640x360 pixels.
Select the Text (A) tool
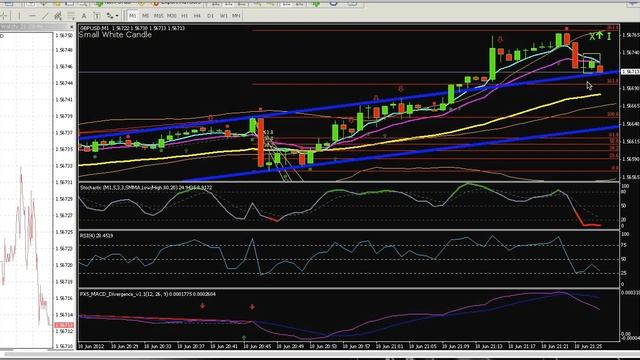[x=84, y=16]
